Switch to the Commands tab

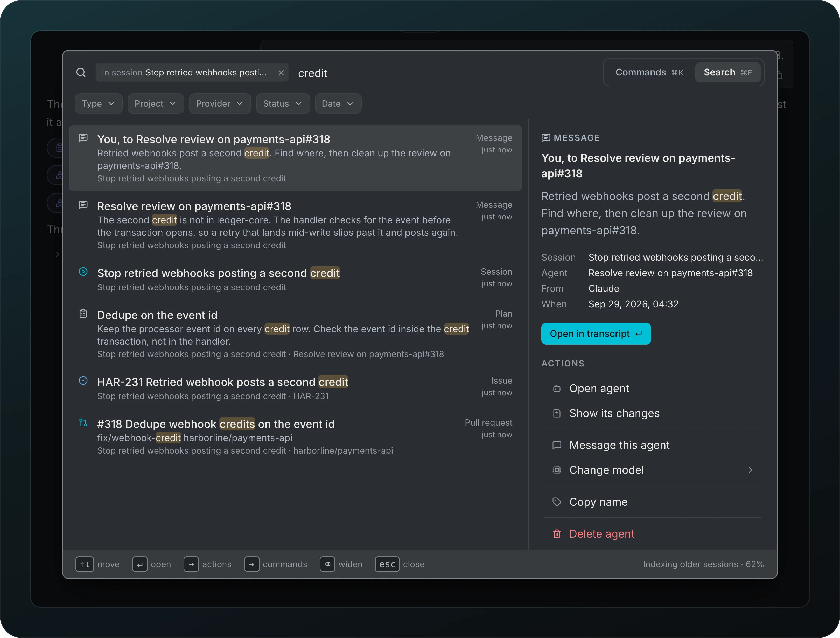[649, 73]
